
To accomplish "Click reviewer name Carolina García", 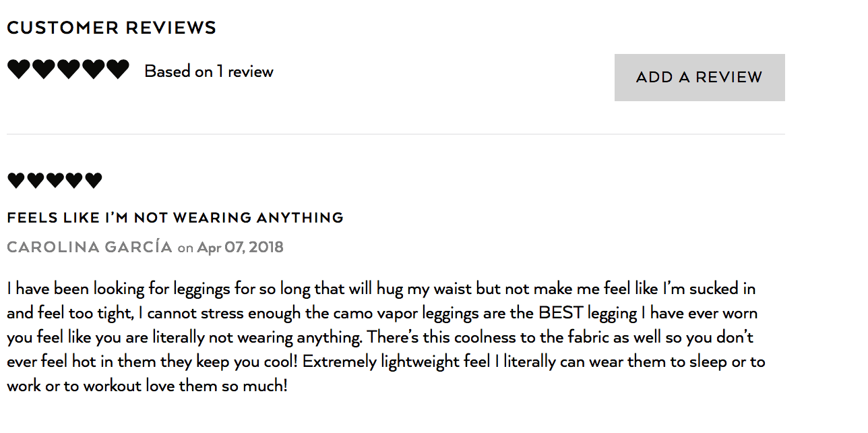I will point(90,247).
